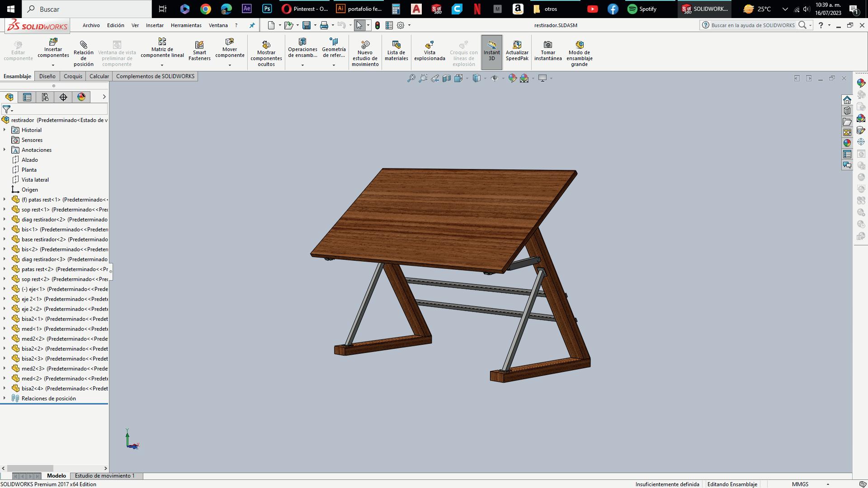Toggle Instant 3D mode
868x488 pixels.
pos(492,52)
